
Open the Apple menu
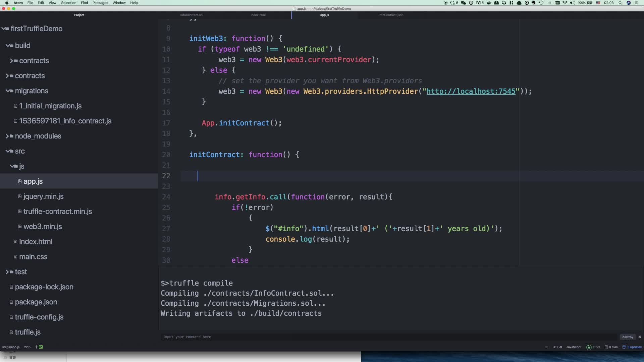[7, 3]
